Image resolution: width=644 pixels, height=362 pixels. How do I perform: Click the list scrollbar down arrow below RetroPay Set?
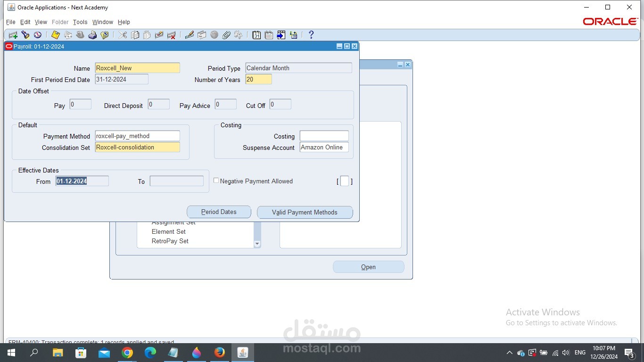pos(257,244)
